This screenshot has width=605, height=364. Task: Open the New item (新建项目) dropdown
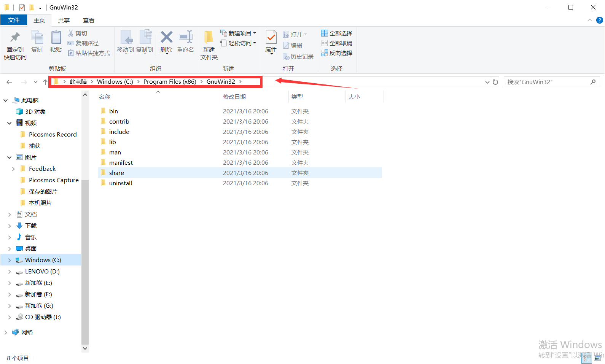[x=238, y=33]
